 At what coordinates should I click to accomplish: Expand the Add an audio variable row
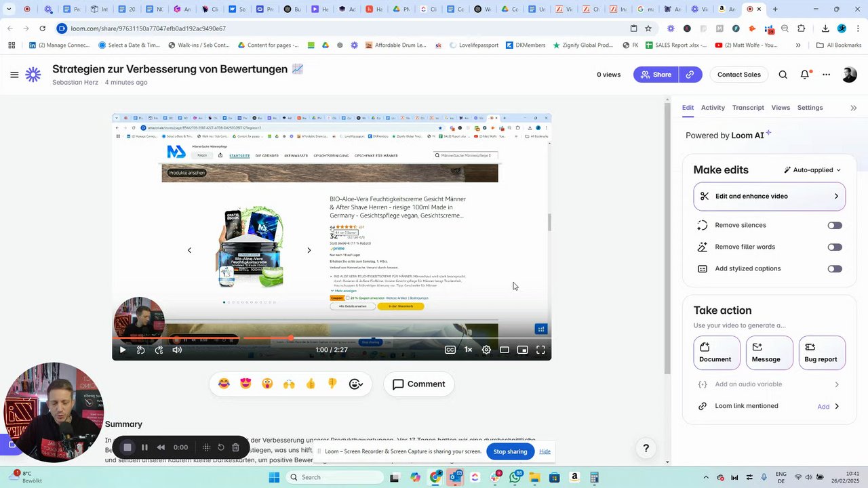[x=770, y=384]
